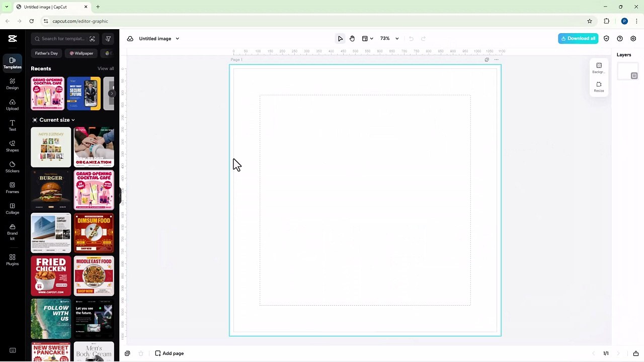
Task: Bookmark this page with star icon
Action: [590, 21]
